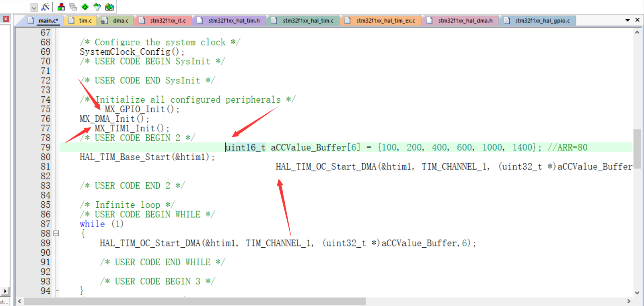Click the MX_DMA_Init(); call
The height and width of the screenshot is (306, 644).
(114, 119)
